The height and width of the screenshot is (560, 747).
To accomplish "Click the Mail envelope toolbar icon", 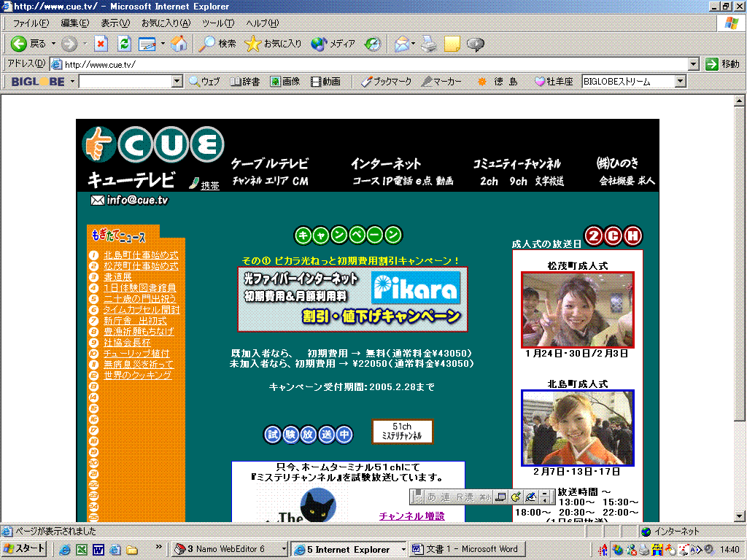I will (402, 44).
